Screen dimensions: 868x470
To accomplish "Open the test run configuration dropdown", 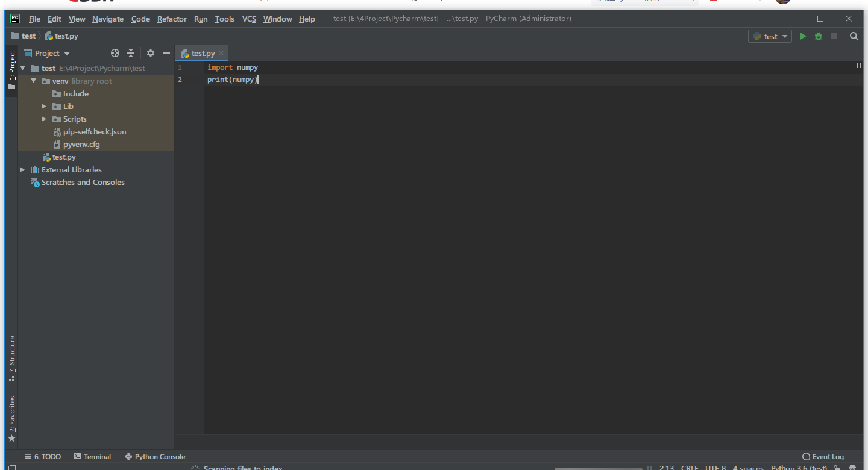I will click(x=770, y=36).
